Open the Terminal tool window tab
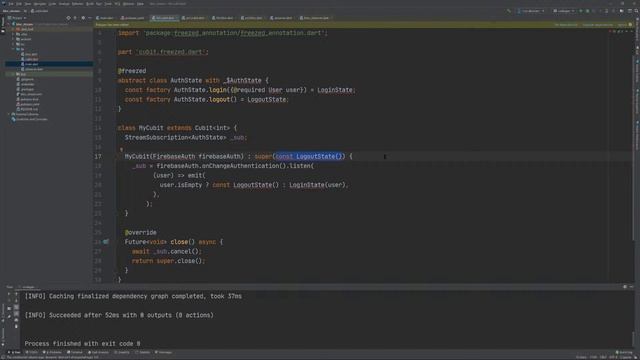The image size is (640, 360). point(75,352)
